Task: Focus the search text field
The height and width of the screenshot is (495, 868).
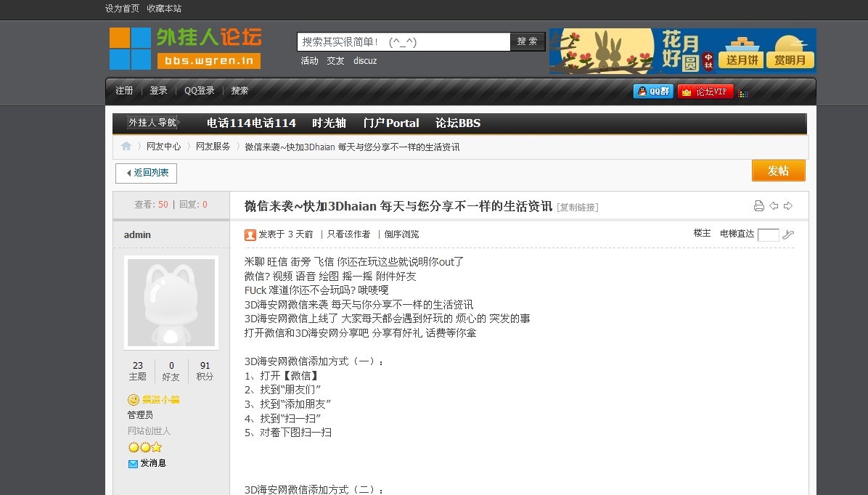Action: [404, 41]
